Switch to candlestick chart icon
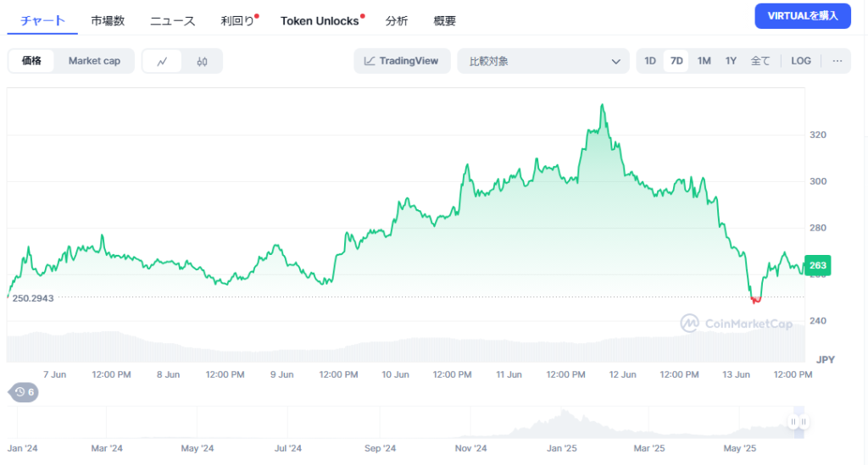 click(202, 61)
